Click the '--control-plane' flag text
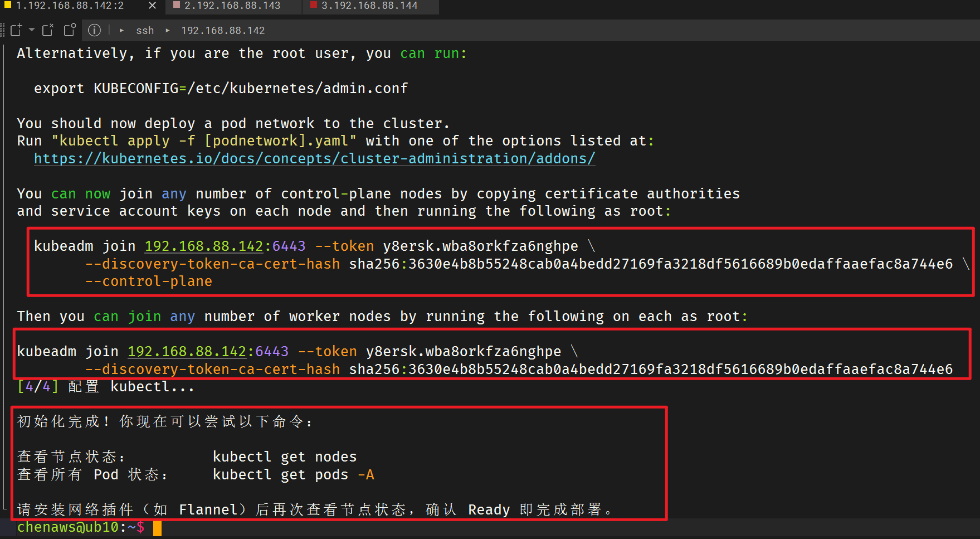 [148, 281]
